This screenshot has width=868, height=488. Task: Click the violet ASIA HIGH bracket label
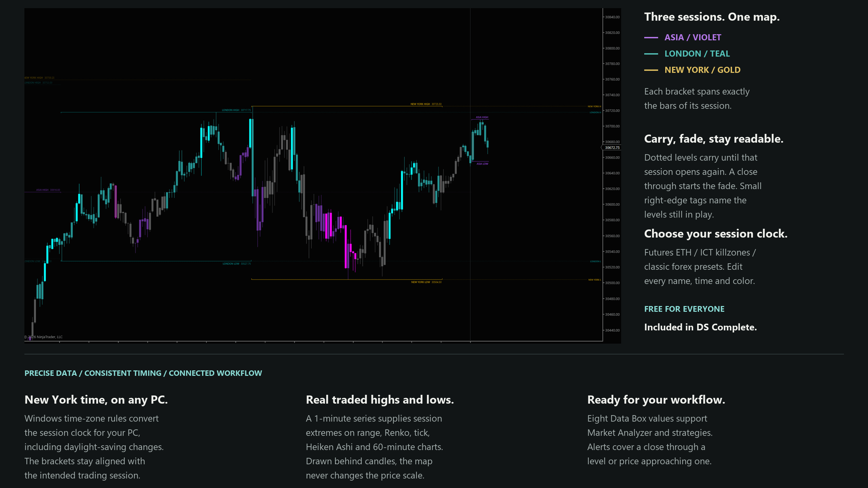(x=482, y=117)
